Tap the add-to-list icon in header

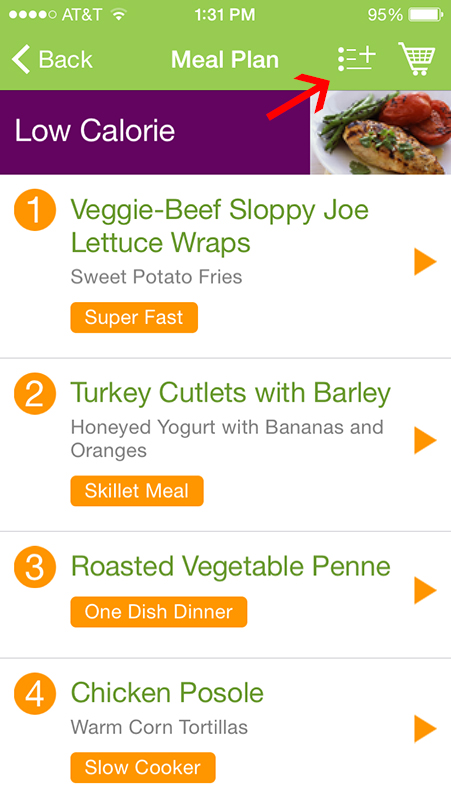point(356,59)
